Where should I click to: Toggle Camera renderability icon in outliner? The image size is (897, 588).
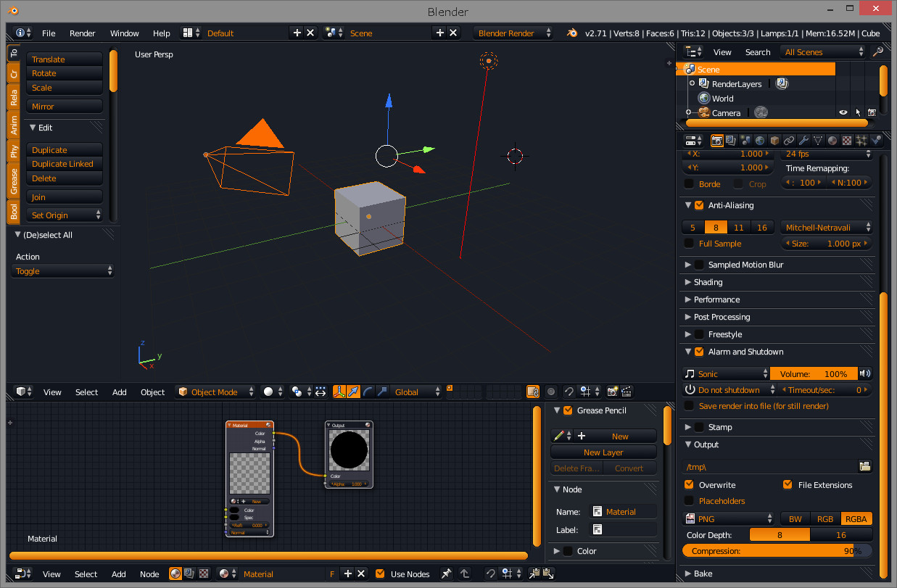[x=872, y=113]
